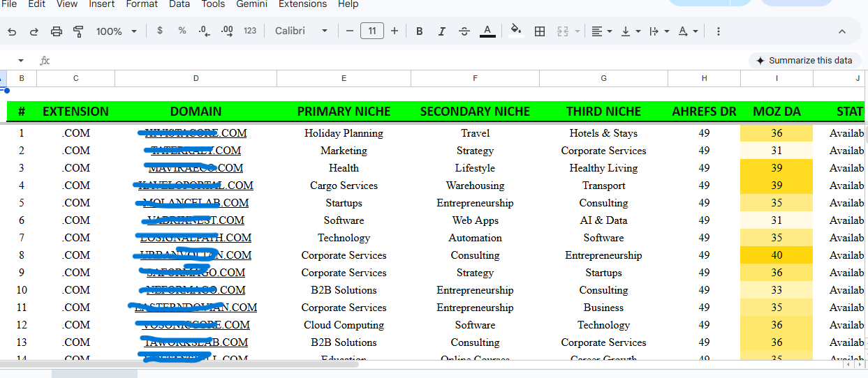Open the domain link in row 4
868x378 pixels.
pyautogui.click(x=196, y=186)
